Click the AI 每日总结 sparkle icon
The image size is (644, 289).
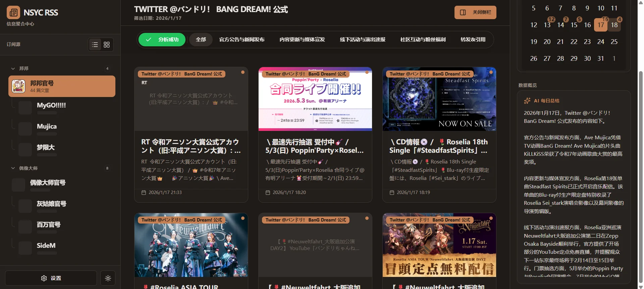click(x=527, y=101)
